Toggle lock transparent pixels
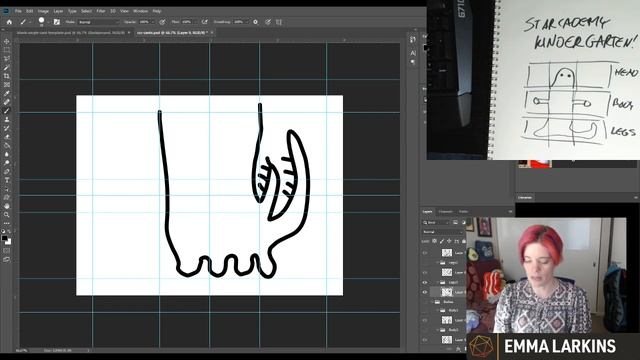The height and width of the screenshot is (360, 640). (434, 241)
